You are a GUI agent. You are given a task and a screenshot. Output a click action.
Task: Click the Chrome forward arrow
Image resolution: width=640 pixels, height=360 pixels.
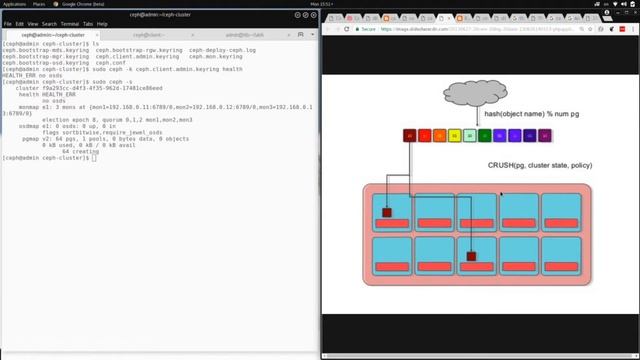(337, 29)
